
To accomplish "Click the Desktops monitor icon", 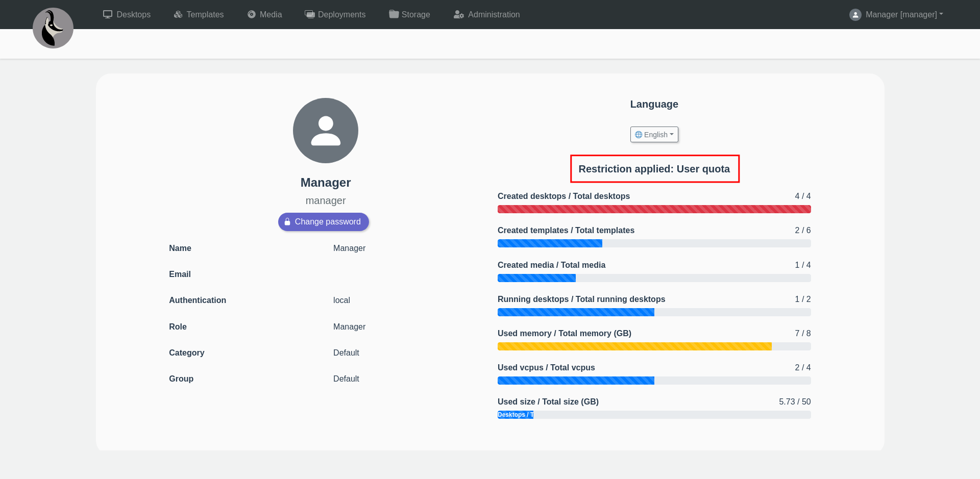I will coord(108,14).
